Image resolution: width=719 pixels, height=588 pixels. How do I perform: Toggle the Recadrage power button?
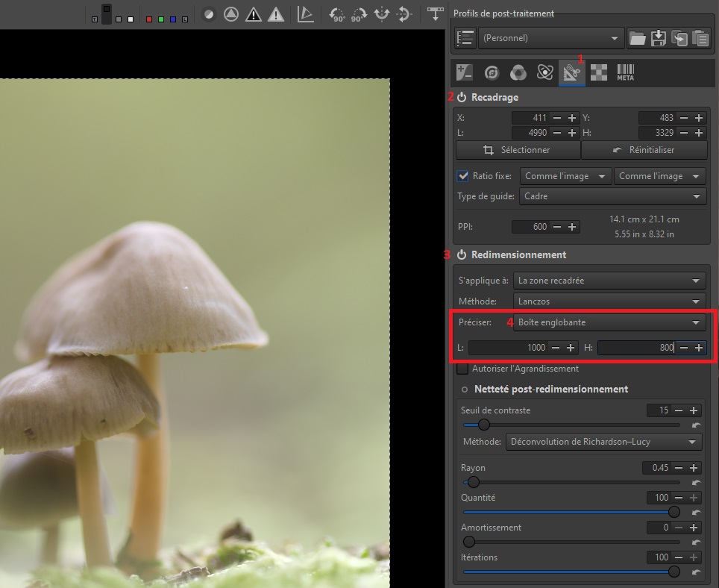(462, 97)
